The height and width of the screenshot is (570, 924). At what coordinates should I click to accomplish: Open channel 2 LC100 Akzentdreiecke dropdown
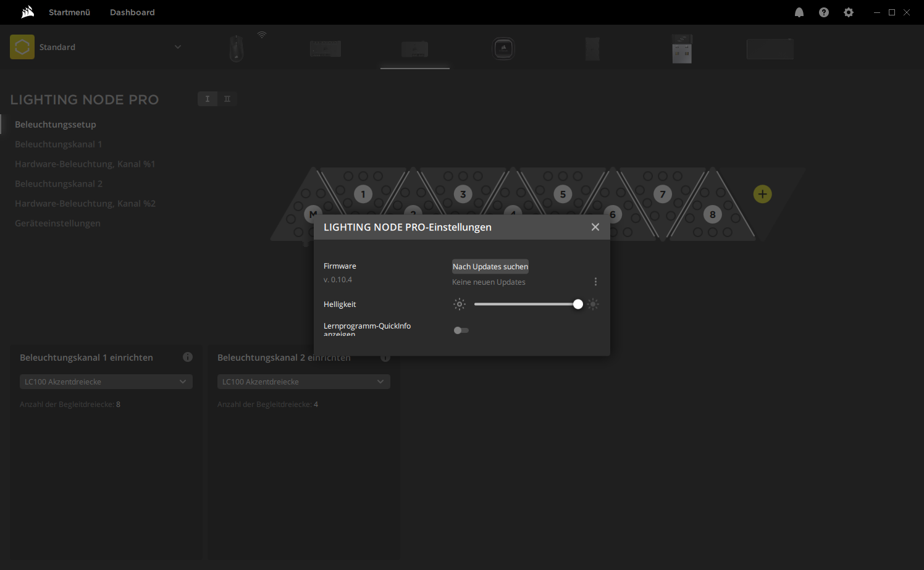coord(304,382)
